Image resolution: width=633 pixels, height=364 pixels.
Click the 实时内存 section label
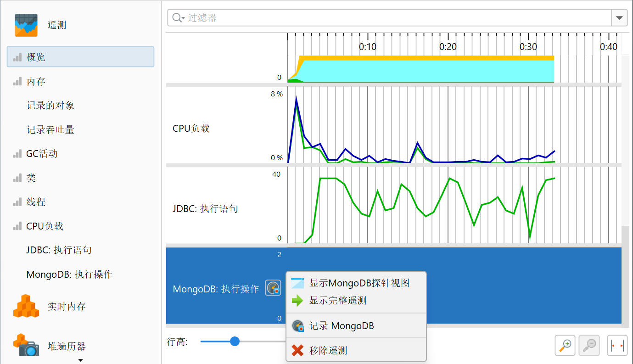coord(67,307)
